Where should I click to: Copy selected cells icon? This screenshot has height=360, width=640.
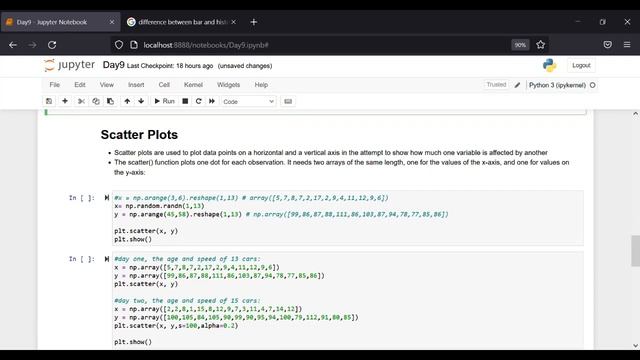tap(96, 101)
